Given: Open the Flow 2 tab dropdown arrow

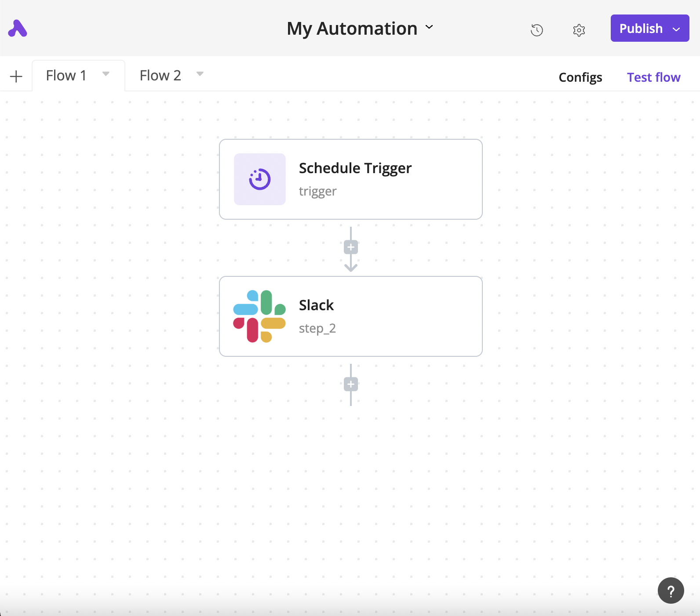Looking at the screenshot, I should (x=200, y=74).
